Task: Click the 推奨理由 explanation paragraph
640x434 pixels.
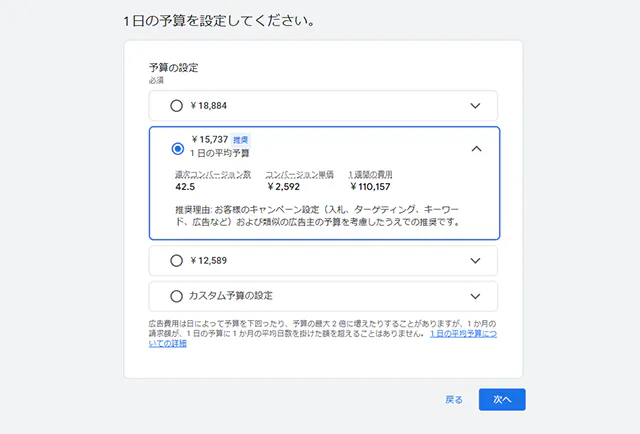Action: coord(317,216)
